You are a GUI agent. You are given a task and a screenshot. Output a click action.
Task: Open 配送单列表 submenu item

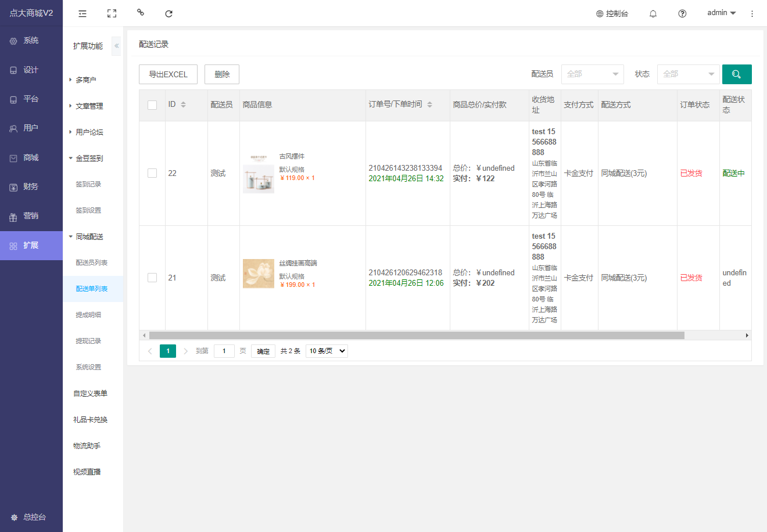coord(92,289)
